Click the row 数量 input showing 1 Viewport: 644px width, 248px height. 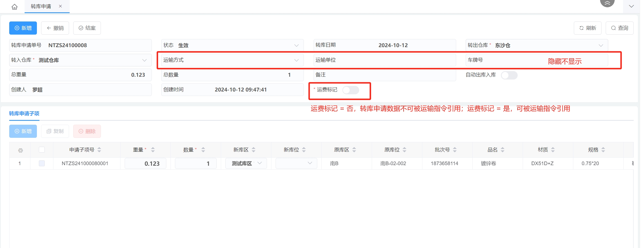click(x=196, y=163)
